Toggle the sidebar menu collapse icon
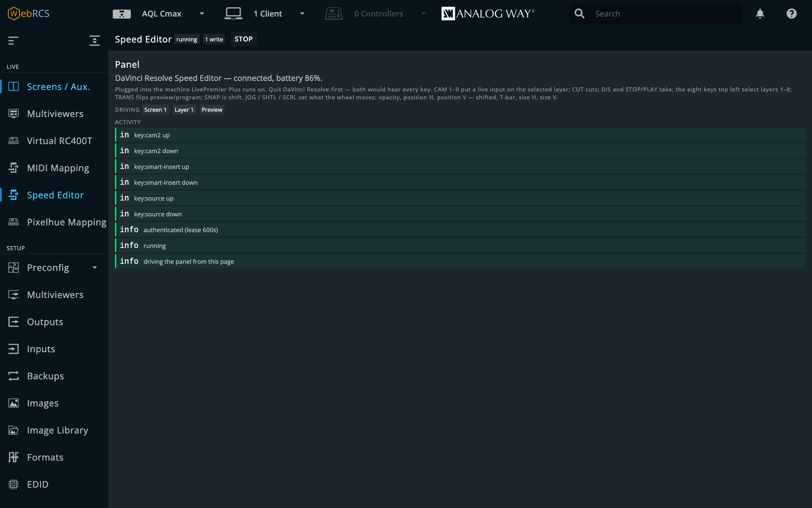Image resolution: width=812 pixels, height=508 pixels. pyautogui.click(x=14, y=40)
